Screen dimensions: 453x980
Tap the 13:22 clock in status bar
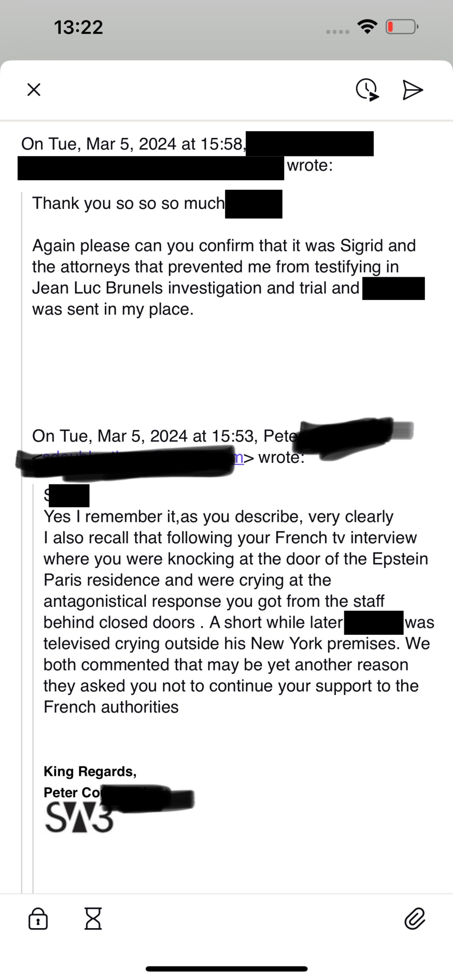pos(79,27)
